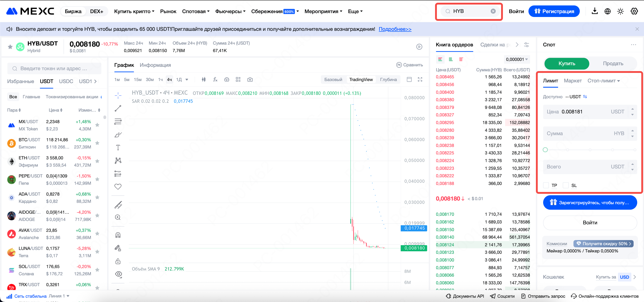
Task: Show sell orders only view
Action: [x=461, y=59]
